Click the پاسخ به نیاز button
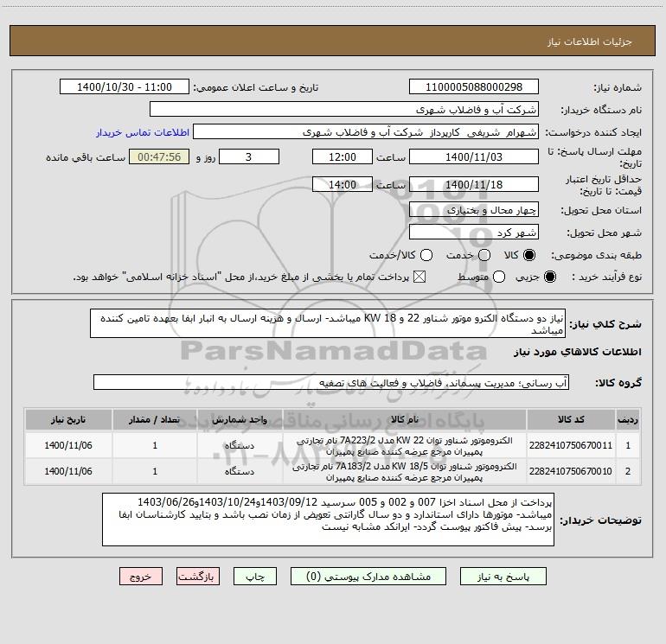The image size is (666, 644). coord(503,577)
